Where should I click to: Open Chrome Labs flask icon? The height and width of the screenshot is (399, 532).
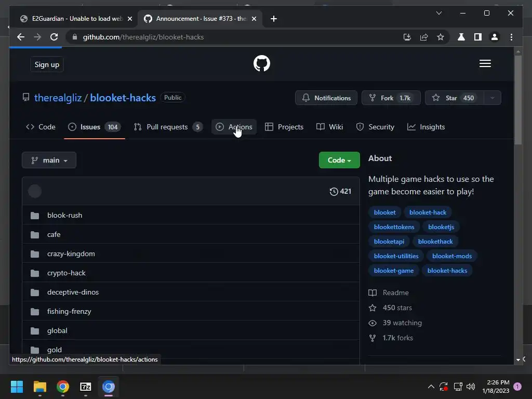[x=461, y=37]
